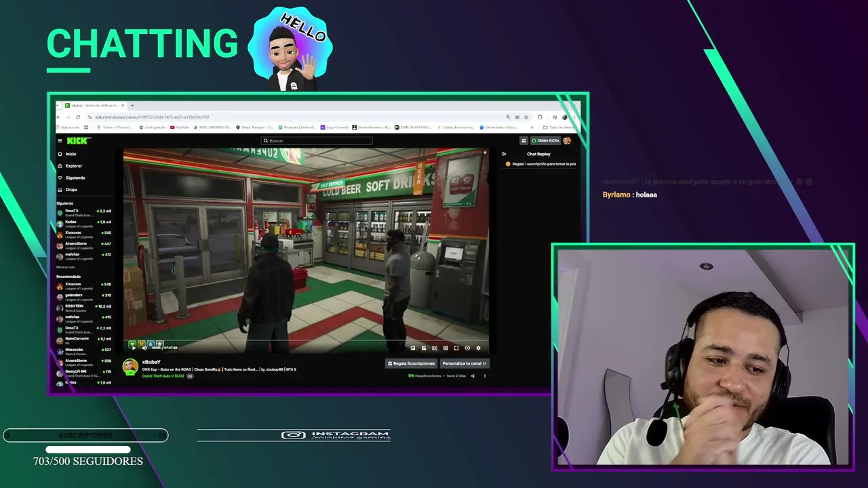Open video player settings gear
868x488 pixels.
pos(478,348)
